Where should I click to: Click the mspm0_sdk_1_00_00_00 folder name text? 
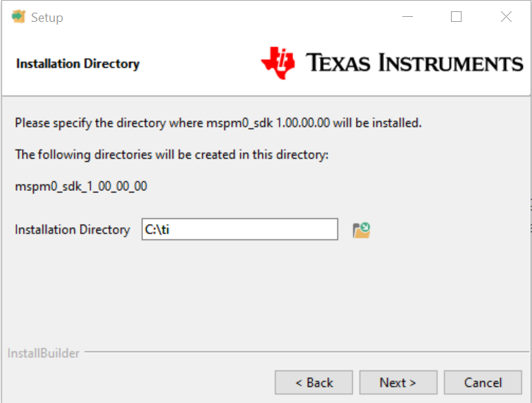(81, 187)
